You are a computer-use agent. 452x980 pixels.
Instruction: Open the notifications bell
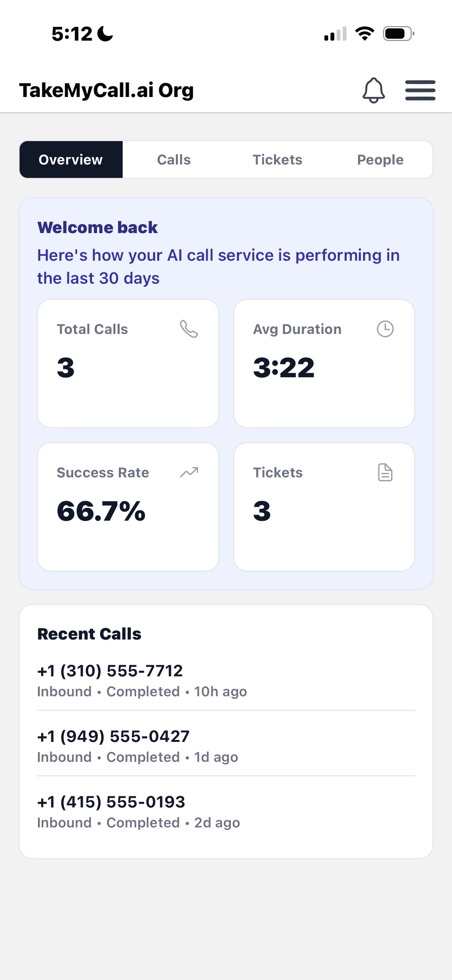click(x=374, y=90)
